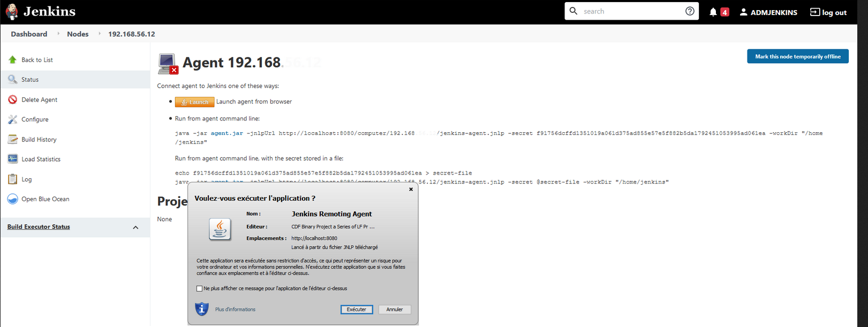Open Blue Ocean text link

pyautogui.click(x=45, y=199)
